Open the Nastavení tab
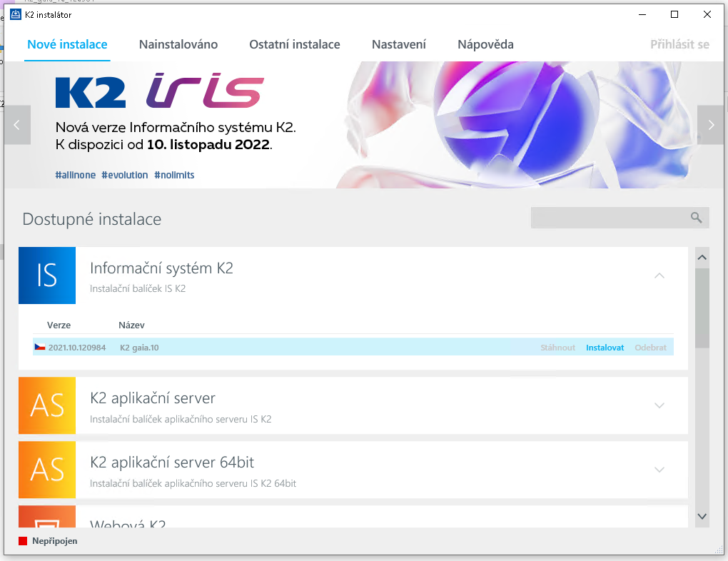728x561 pixels. pyautogui.click(x=398, y=44)
